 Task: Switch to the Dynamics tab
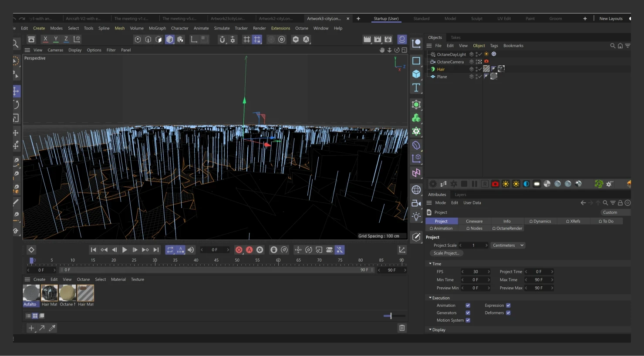[x=540, y=221]
